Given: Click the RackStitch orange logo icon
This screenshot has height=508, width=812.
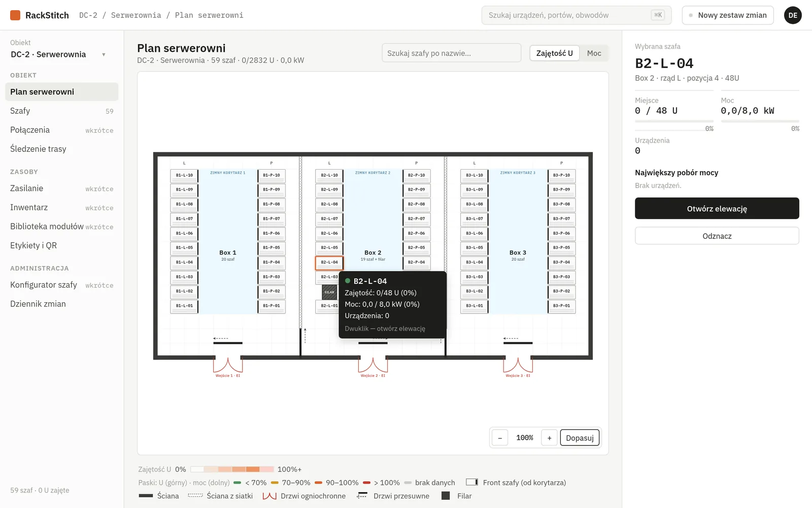Looking at the screenshot, I should pos(15,15).
